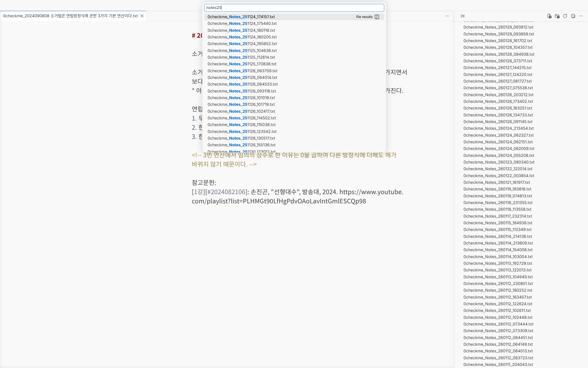
Task: Click the New Folder icon in ZK explorer
Action: (x=557, y=16)
